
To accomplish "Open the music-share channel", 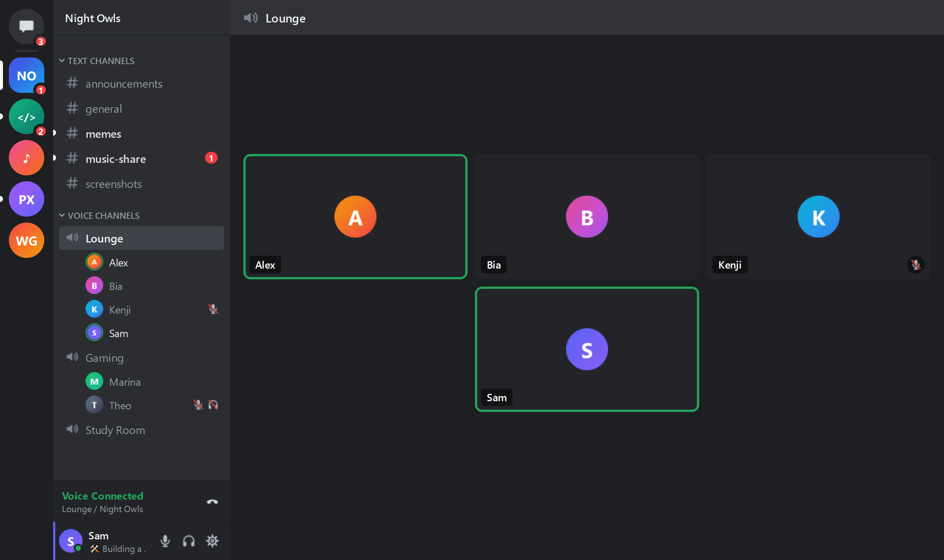I will pyautogui.click(x=142, y=159).
